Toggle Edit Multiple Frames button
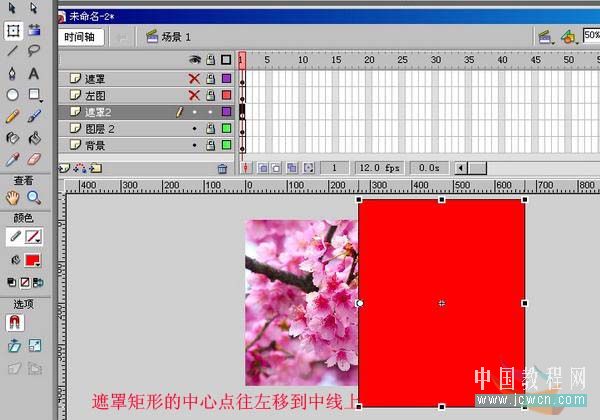 pos(292,168)
